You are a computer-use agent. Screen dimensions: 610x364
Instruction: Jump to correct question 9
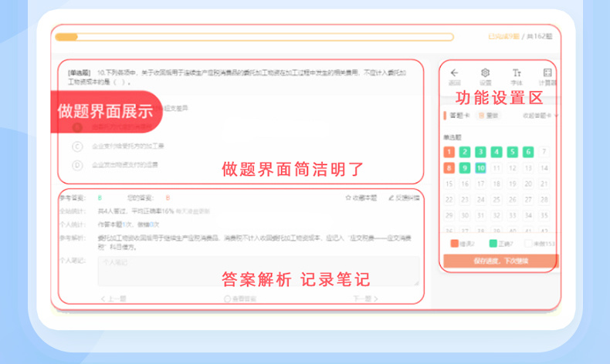(465, 168)
